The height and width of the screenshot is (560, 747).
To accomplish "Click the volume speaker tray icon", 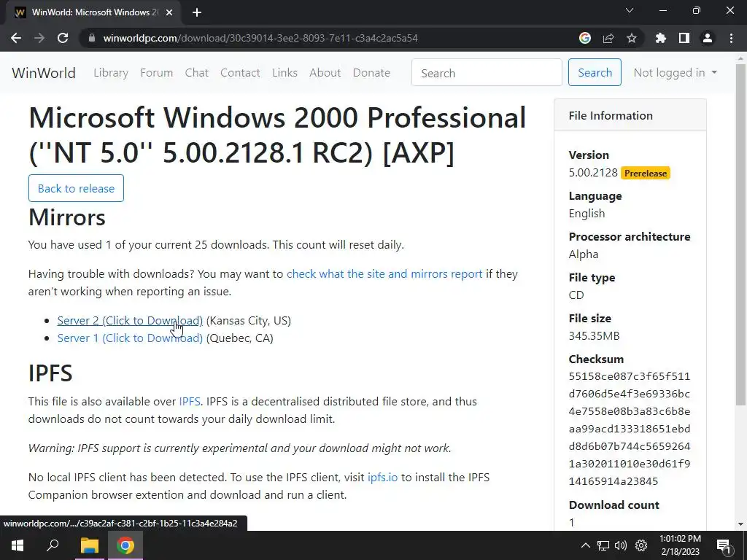I will point(621,545).
